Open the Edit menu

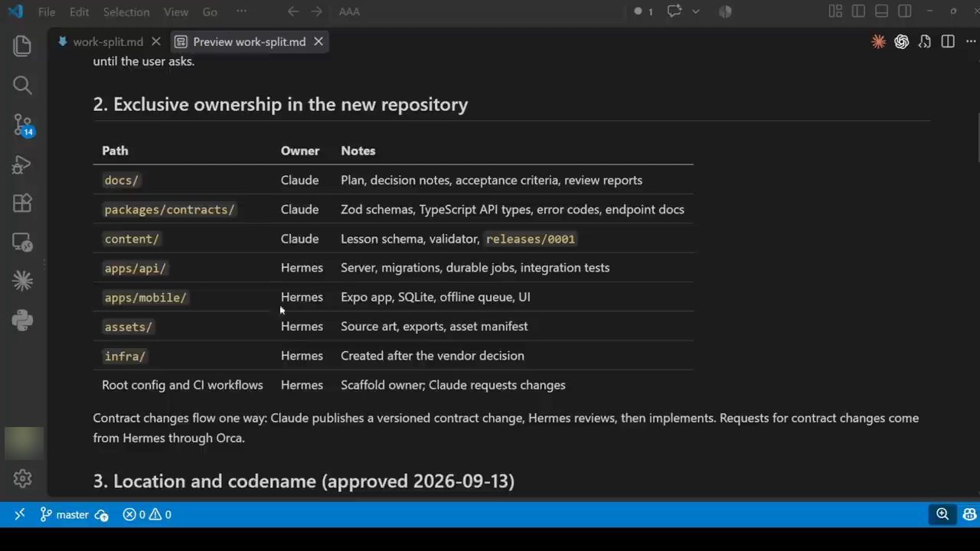click(79, 11)
